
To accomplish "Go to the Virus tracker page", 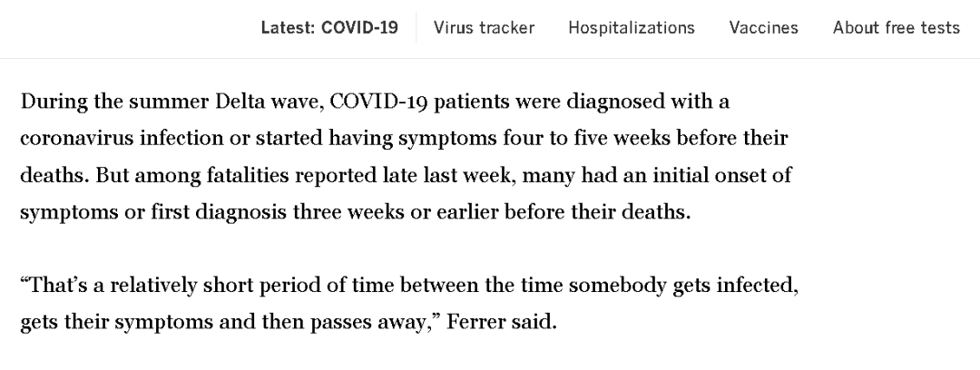I will point(484,28).
